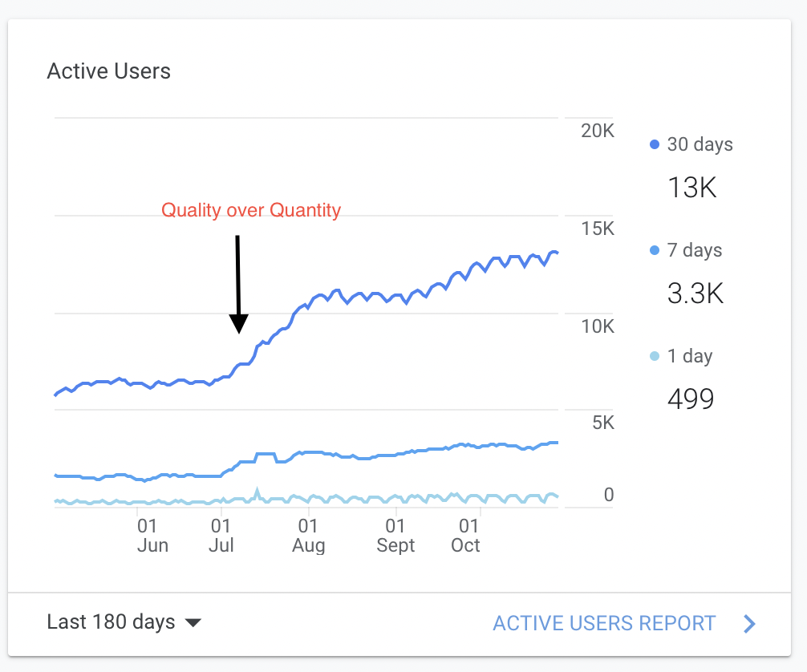Select the 01 Oct date on x-axis

point(465,536)
